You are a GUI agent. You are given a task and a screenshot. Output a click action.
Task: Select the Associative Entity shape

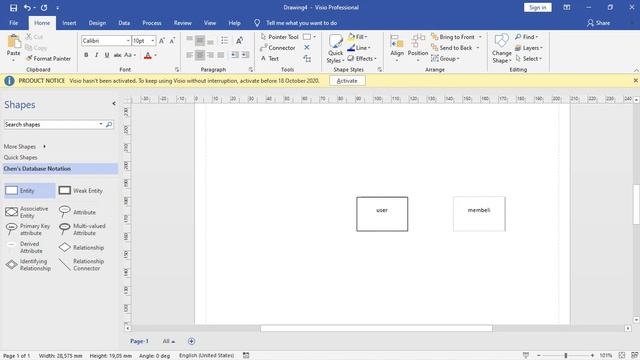pyautogui.click(x=27, y=212)
